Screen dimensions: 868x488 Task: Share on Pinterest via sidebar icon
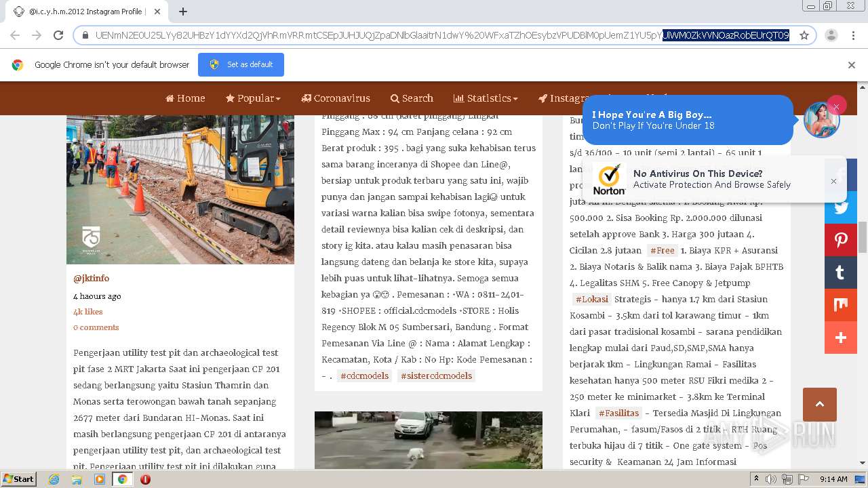[x=841, y=240]
